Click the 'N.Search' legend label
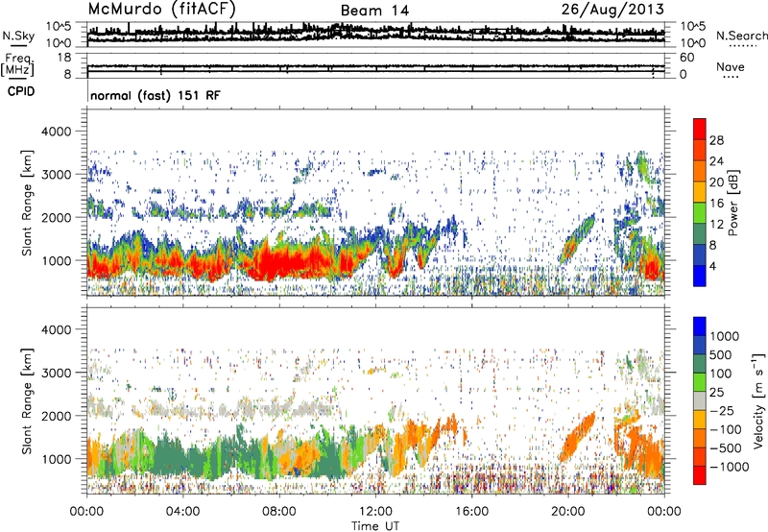 pyautogui.click(x=741, y=36)
